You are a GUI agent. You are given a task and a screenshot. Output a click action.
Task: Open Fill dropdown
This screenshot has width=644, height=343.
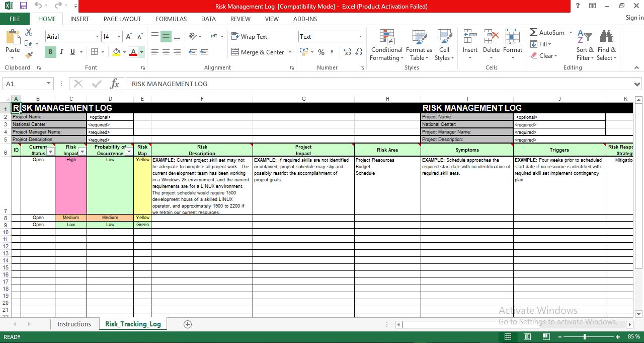pos(540,44)
